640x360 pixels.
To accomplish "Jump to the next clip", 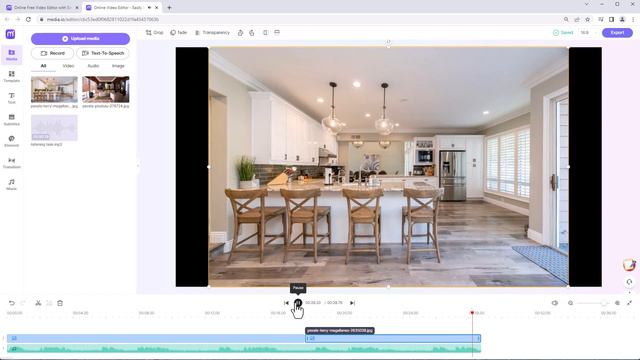I will click(x=352, y=303).
